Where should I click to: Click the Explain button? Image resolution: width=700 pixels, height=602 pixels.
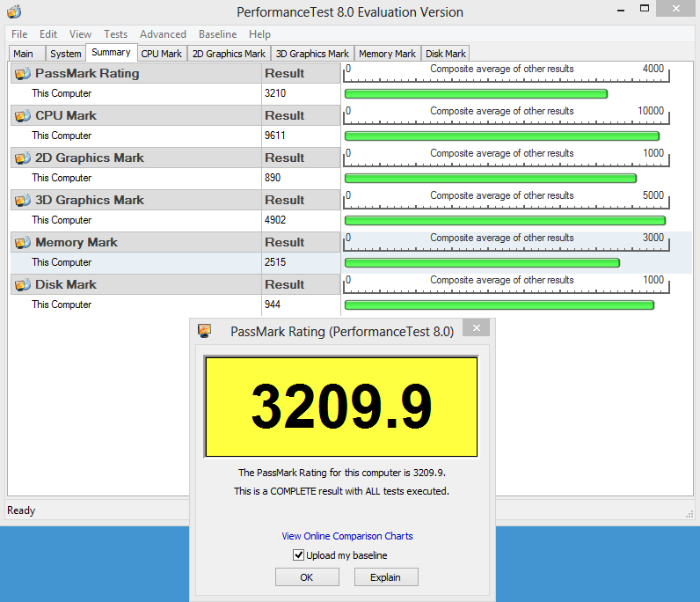(x=386, y=577)
